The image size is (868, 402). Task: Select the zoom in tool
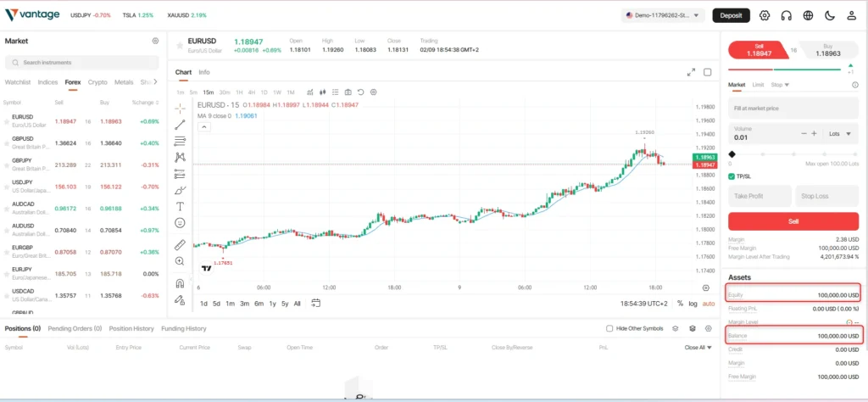(180, 261)
